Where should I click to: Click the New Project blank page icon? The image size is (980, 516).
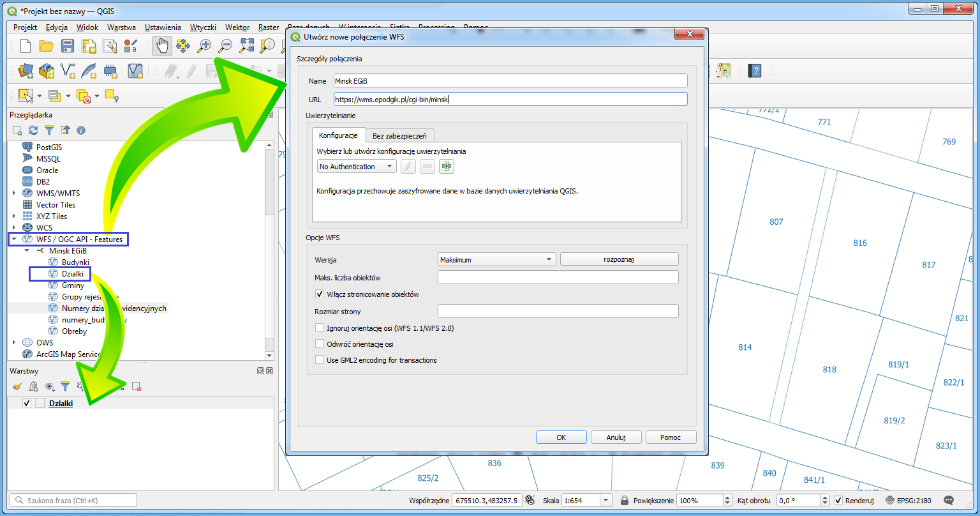[26, 46]
